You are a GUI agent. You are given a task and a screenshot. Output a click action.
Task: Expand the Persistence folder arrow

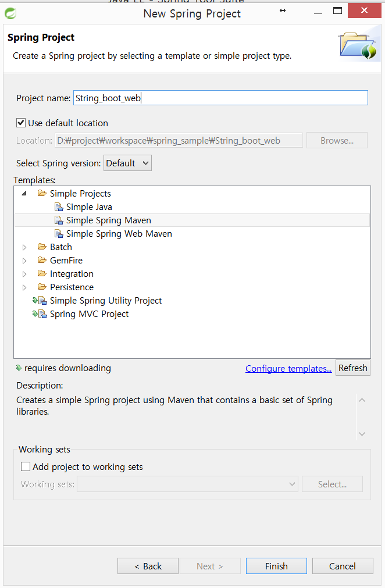point(24,288)
